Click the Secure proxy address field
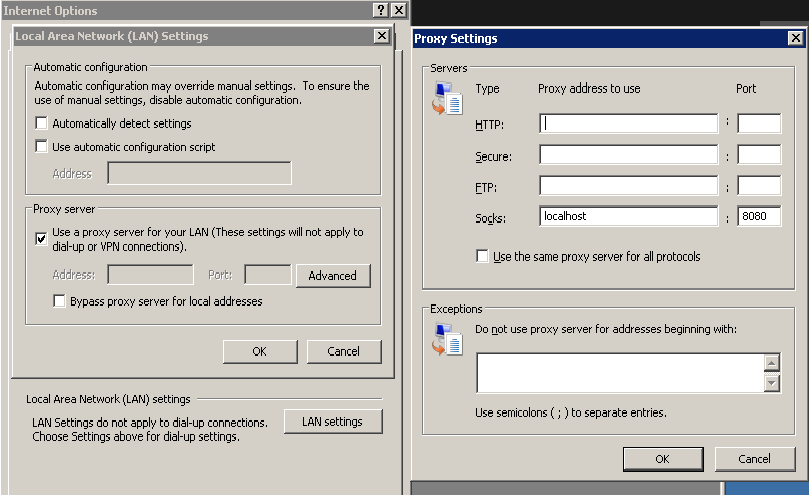Image resolution: width=809 pixels, height=495 pixels. [628, 154]
